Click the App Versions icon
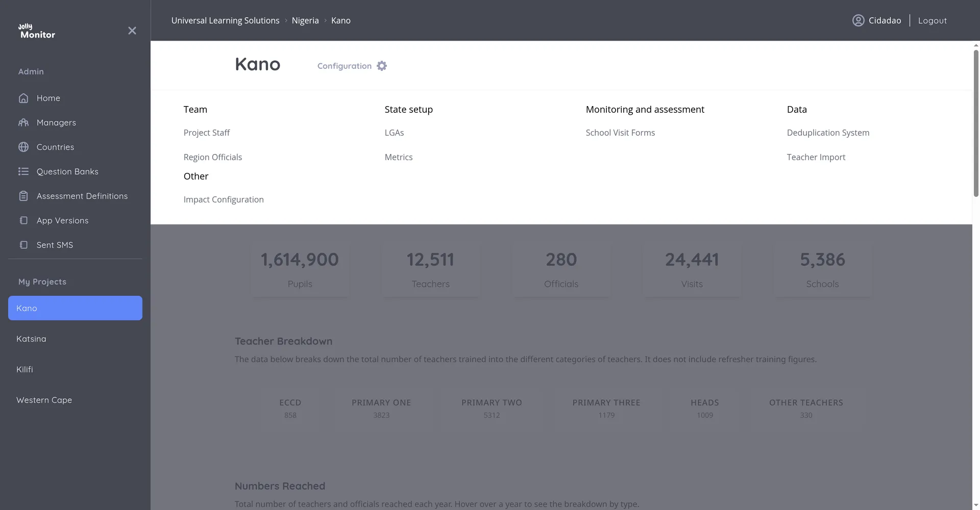Image resolution: width=980 pixels, height=510 pixels. tap(23, 220)
